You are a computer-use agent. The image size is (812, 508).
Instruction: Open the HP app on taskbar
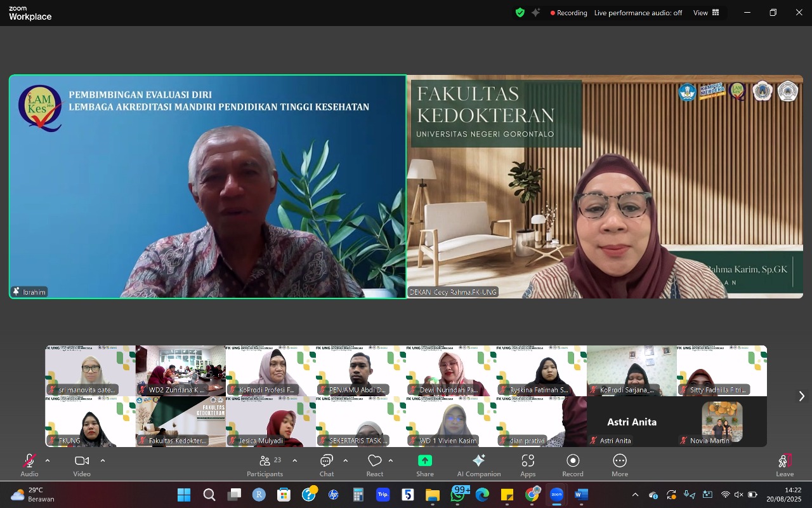[334, 495]
